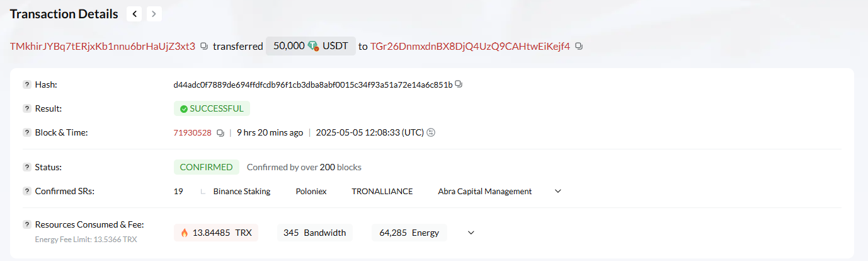Copy the transaction hash
This screenshot has height=261, width=868.
[x=459, y=84]
